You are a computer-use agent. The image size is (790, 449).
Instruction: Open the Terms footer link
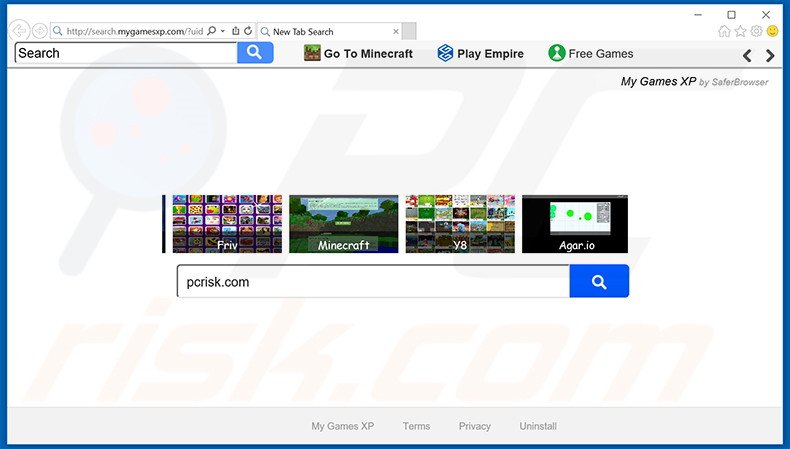point(416,426)
